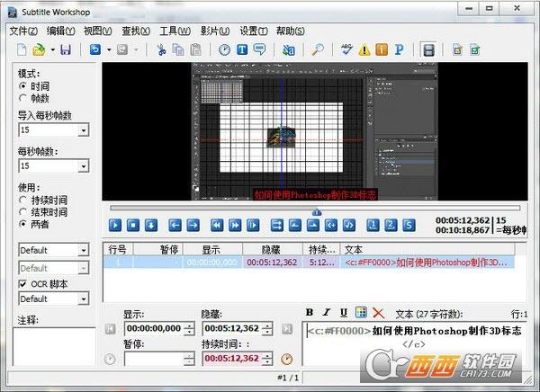
Task: Click the Cut scissors icon
Action: coord(161,50)
